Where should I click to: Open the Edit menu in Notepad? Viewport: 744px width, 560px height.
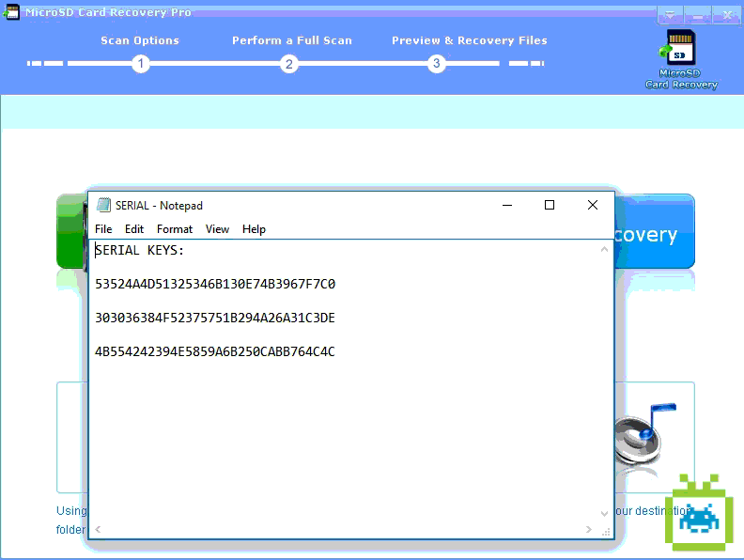coord(134,229)
